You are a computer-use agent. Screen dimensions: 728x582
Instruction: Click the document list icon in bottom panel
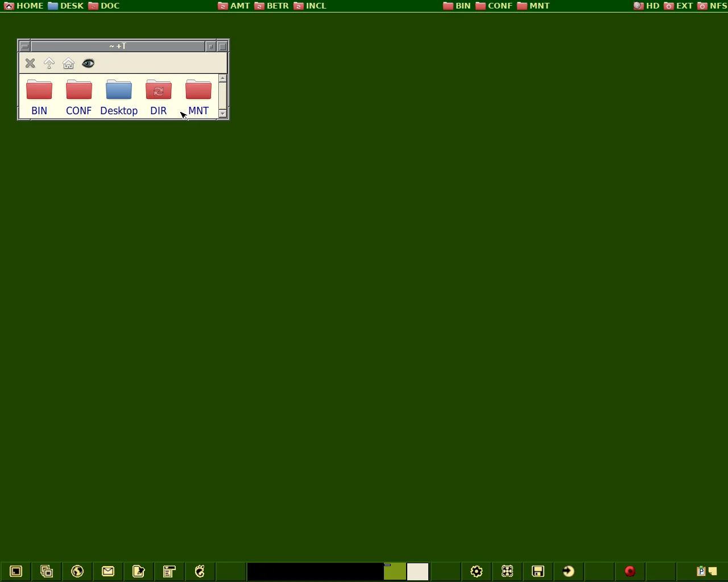(169, 571)
